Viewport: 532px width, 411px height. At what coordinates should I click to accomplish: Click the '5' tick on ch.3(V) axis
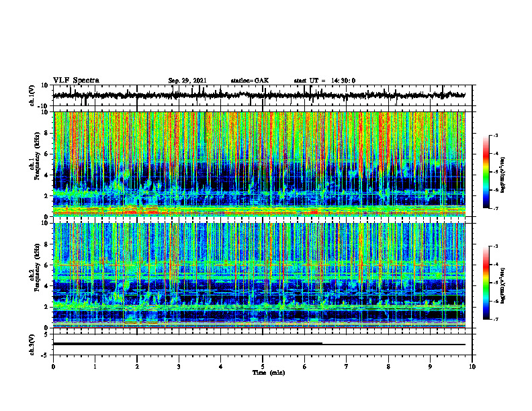(46, 334)
